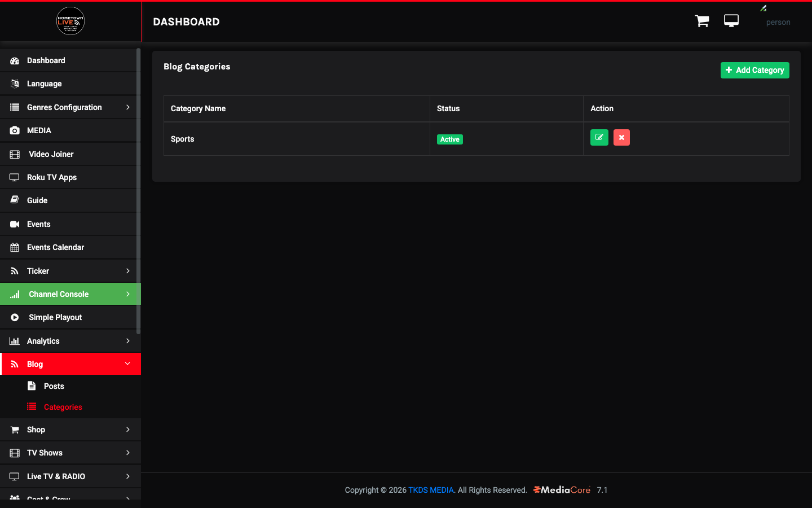This screenshot has width=812, height=508.
Task: Click the Events Calendar icon
Action: tap(15, 247)
